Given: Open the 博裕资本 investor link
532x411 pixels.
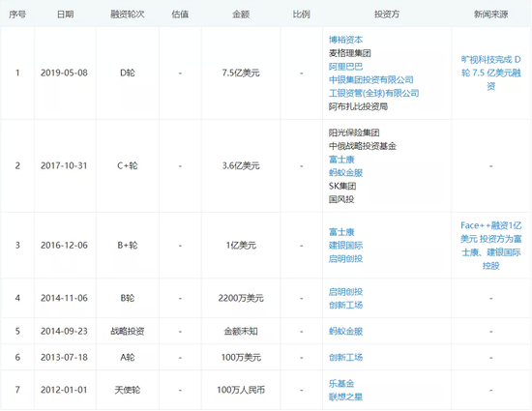Looking at the screenshot, I should (x=345, y=40).
